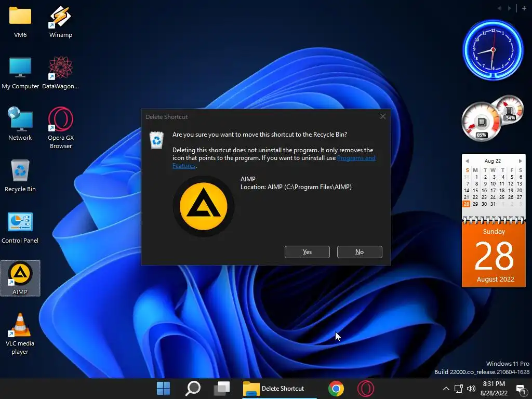Image resolution: width=532 pixels, height=399 pixels.
Task: Open the VM6 folder icon
Action: tap(20, 21)
